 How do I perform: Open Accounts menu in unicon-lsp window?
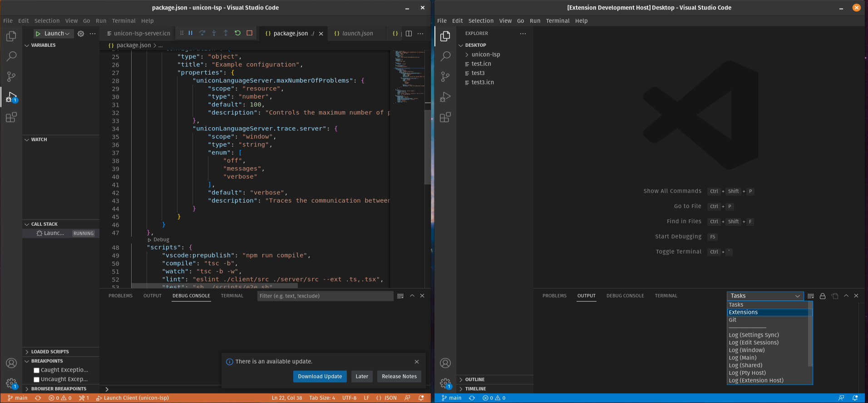click(x=11, y=363)
